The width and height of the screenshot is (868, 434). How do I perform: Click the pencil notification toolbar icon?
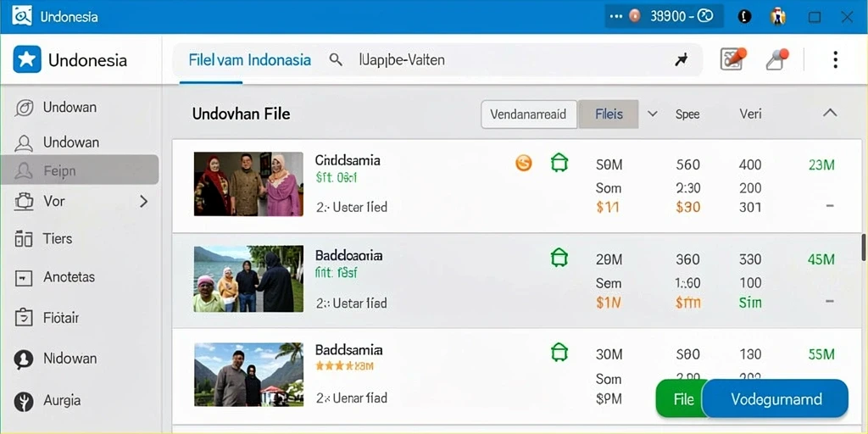[x=776, y=59]
